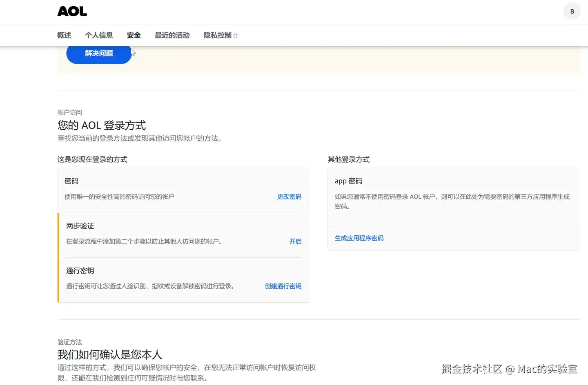The image size is (588, 385).
Task: Click the 验证方法 section label
Action: [69, 342]
